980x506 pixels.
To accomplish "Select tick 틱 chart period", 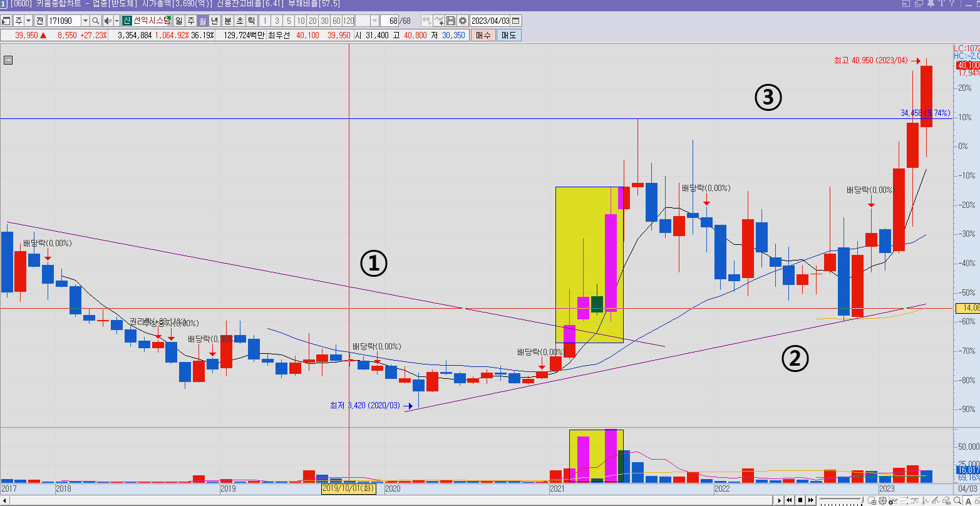I will point(251,21).
